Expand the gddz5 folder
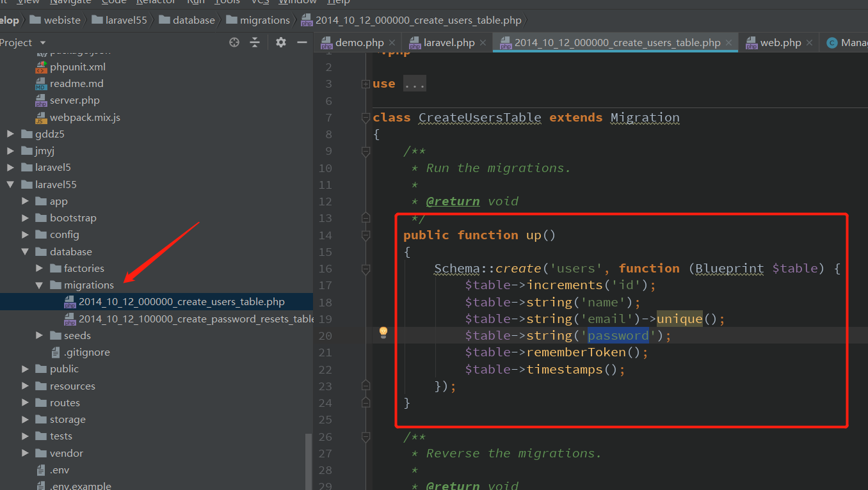The width and height of the screenshot is (868, 490). [10, 134]
